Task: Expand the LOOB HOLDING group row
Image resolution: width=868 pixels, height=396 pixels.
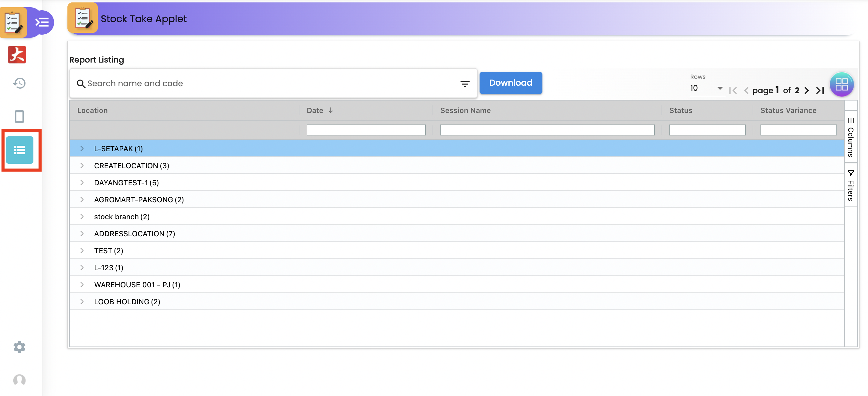Action: point(82,302)
